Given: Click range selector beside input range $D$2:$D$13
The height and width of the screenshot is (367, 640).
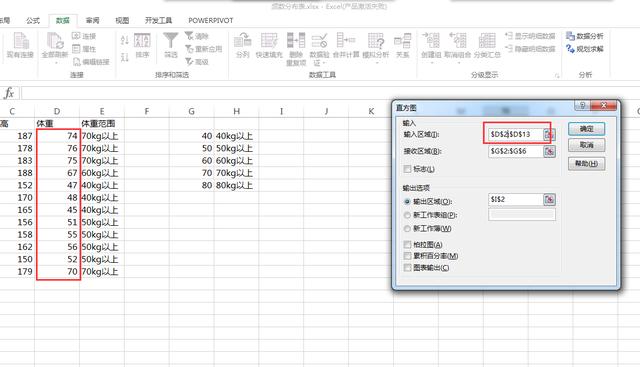Looking at the screenshot, I should point(549,134).
